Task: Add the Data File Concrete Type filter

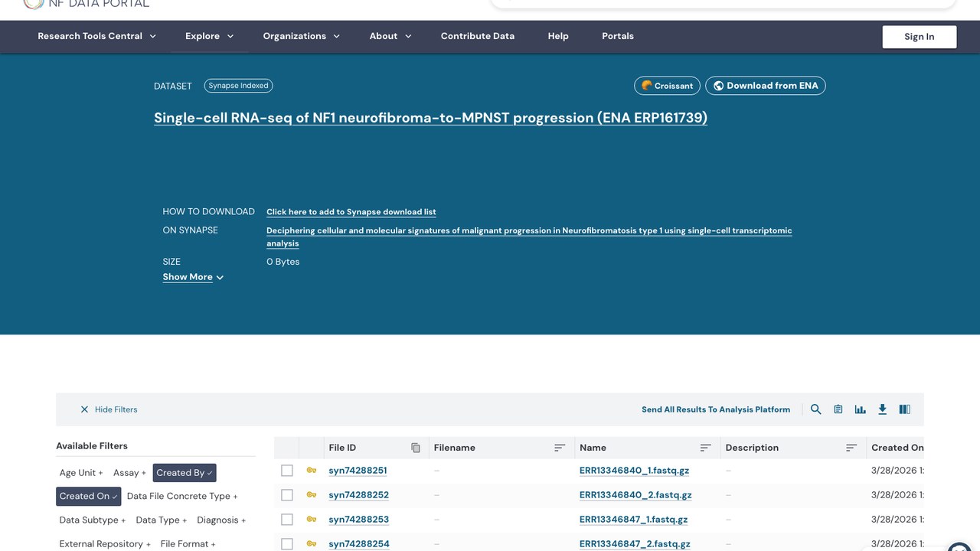Action: (x=182, y=496)
